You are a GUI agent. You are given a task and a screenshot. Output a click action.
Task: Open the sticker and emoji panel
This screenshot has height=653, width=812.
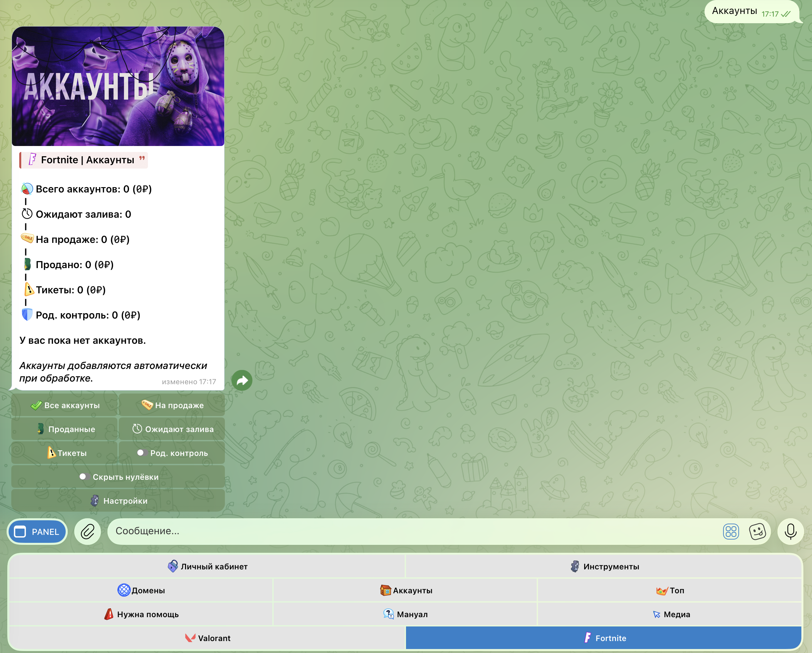[757, 531]
